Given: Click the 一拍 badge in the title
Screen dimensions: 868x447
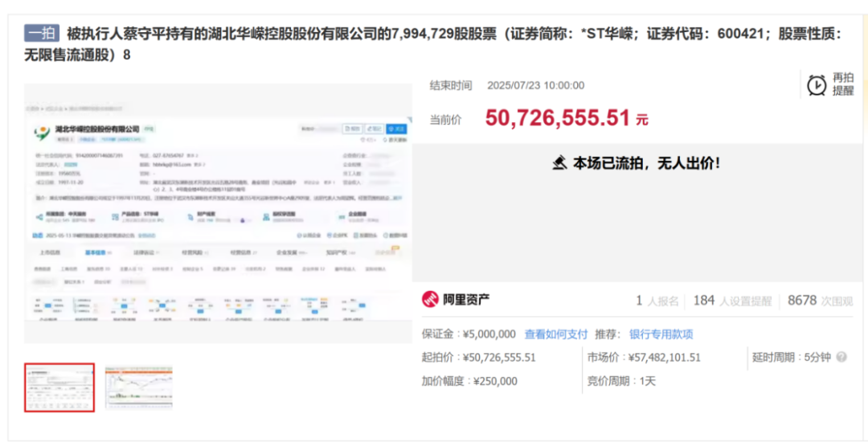Looking at the screenshot, I should tap(42, 33).
